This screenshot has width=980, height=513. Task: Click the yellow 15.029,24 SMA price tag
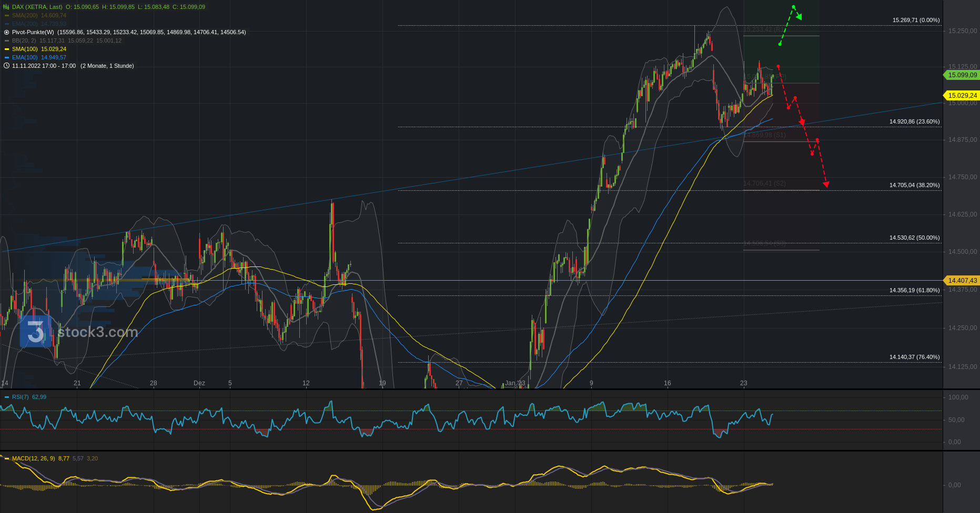[x=962, y=95]
